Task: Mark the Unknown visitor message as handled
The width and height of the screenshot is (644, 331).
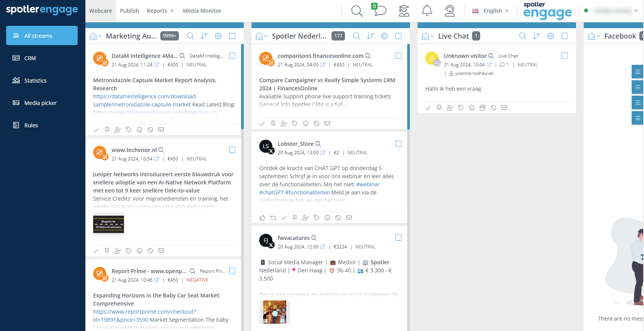Action: point(428,108)
